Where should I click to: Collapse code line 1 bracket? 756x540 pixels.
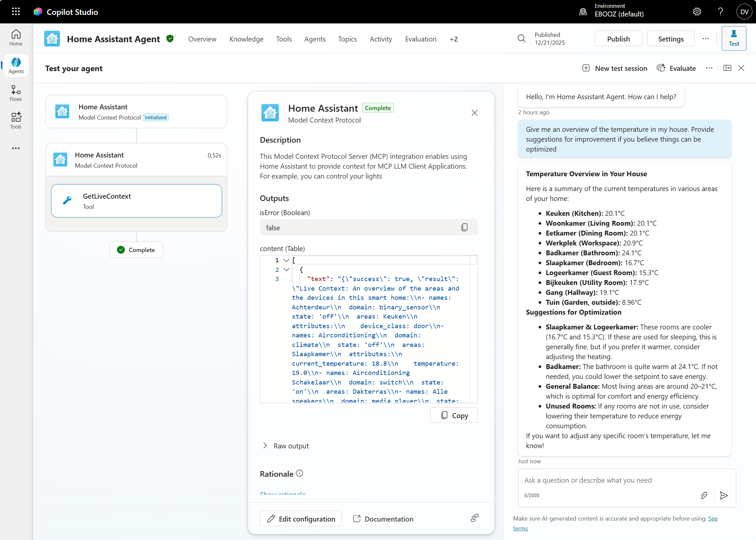pyautogui.click(x=286, y=260)
